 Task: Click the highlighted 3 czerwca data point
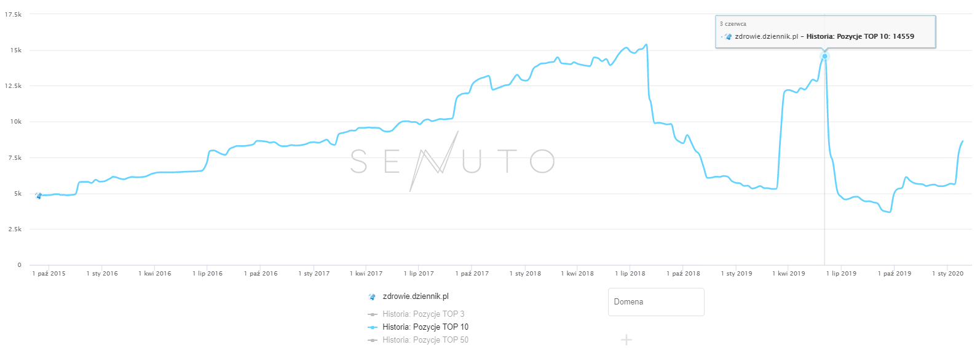coord(824,56)
